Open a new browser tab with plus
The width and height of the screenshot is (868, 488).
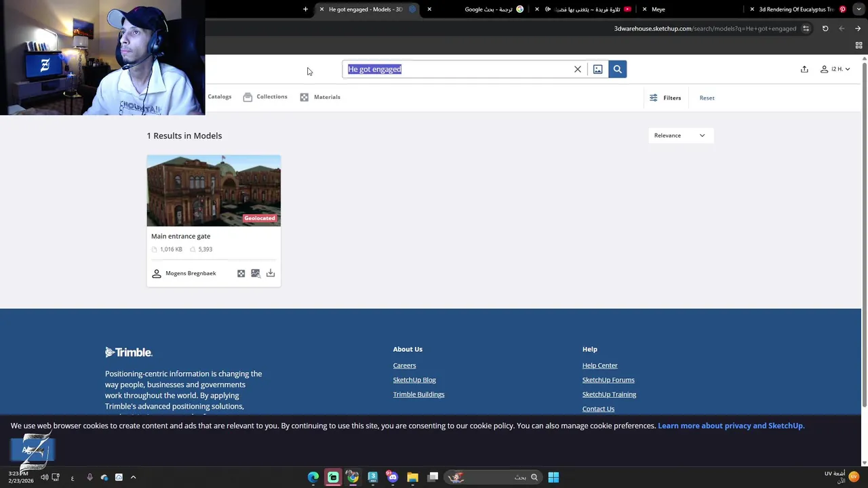tap(305, 9)
